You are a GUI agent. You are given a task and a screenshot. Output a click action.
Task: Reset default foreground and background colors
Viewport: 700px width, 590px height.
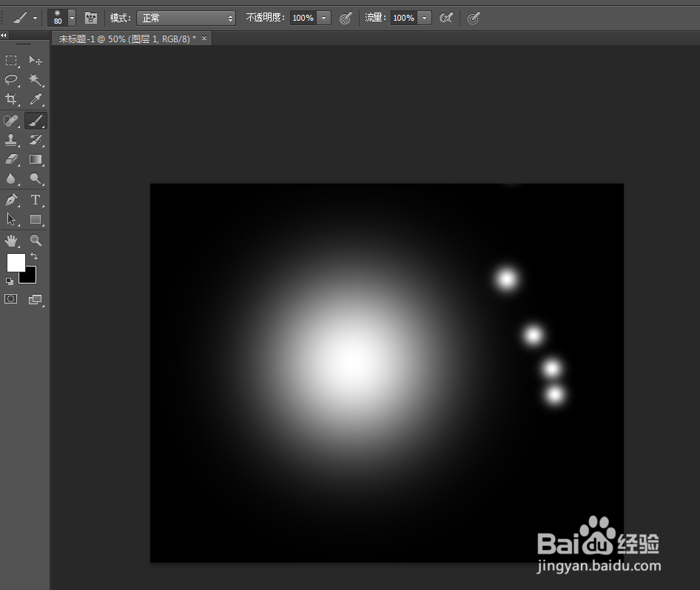[x=10, y=281]
